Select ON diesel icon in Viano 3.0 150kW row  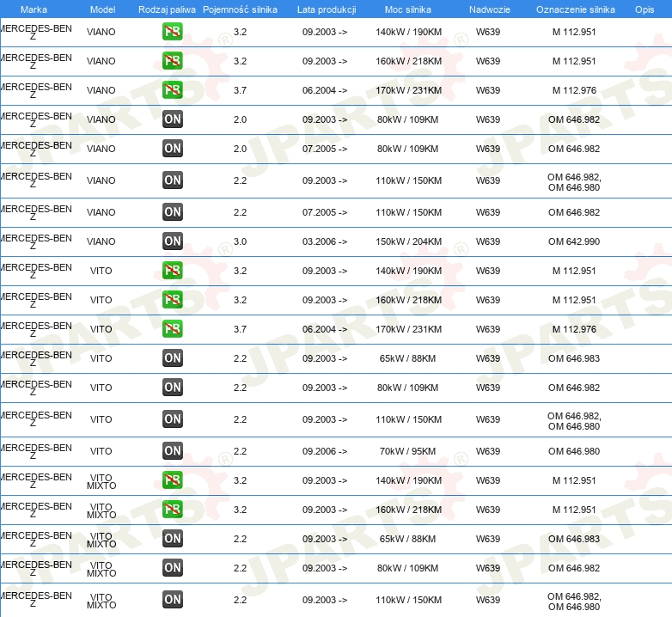(x=172, y=241)
